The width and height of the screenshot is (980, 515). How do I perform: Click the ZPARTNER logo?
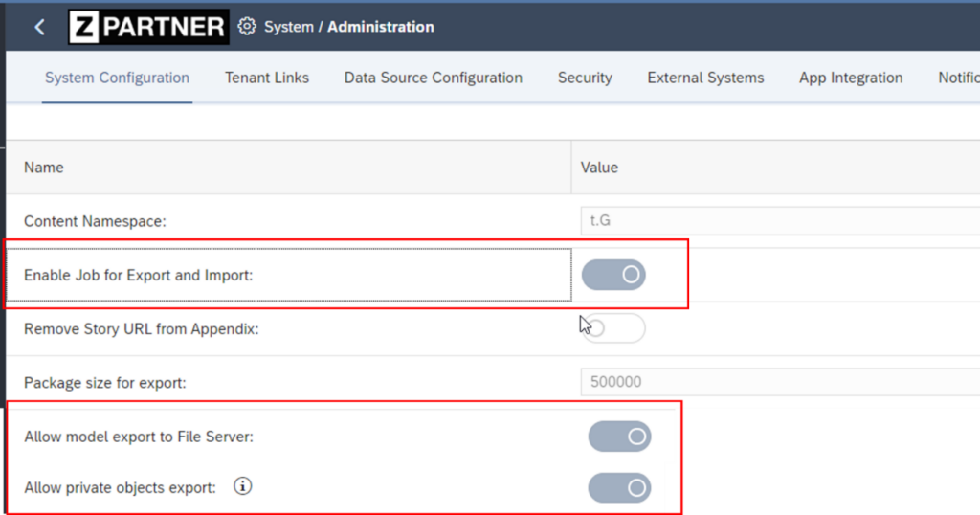(x=148, y=27)
